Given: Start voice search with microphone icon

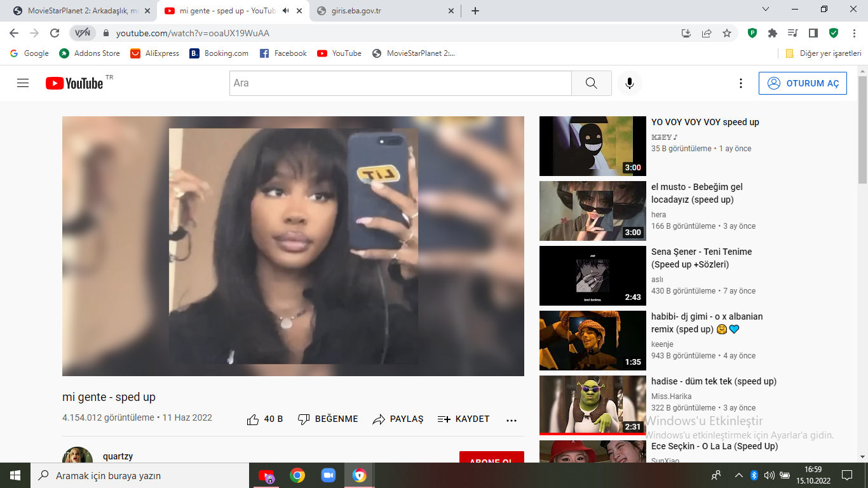Looking at the screenshot, I should [x=630, y=83].
